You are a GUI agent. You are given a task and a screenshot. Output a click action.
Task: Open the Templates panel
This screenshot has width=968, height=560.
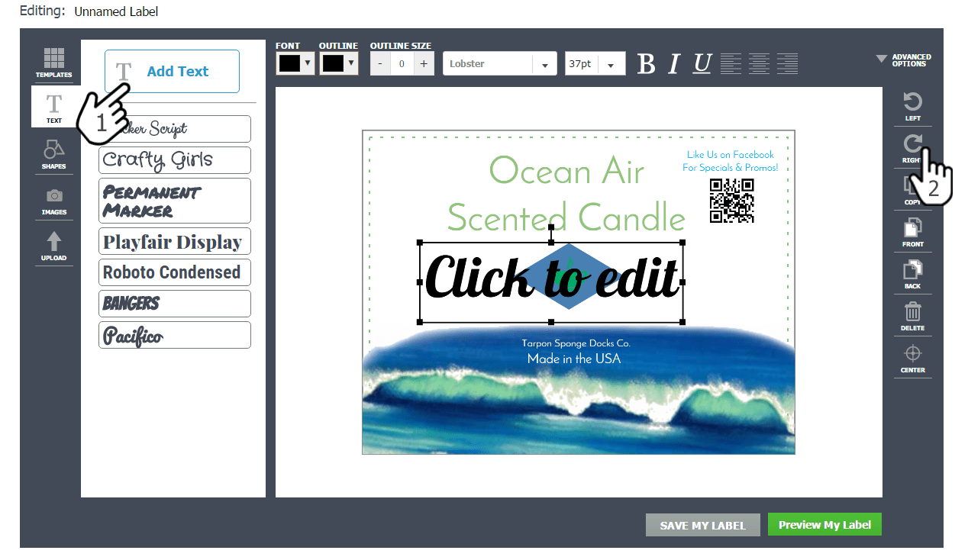coord(53,63)
